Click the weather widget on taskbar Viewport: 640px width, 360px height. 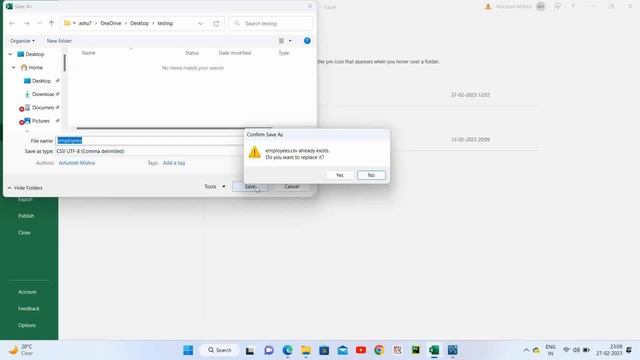point(21,350)
